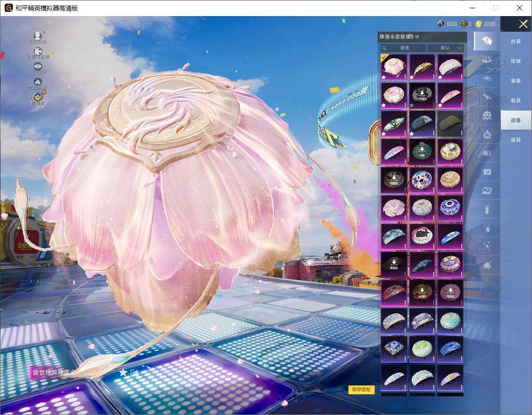The image size is (532, 415).
Task: Switch to the 枪械 tab
Action: click(516, 61)
